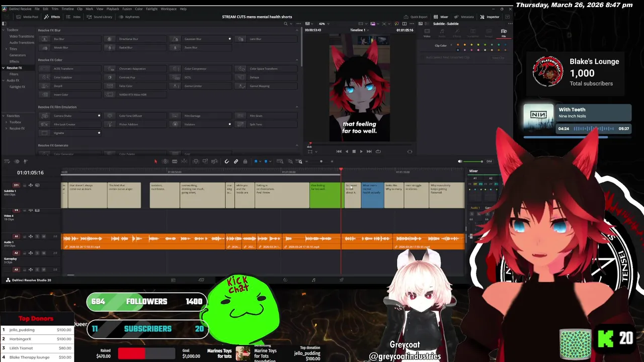Open the Workspace menu
Screen dimensions: 644x362
169,9
